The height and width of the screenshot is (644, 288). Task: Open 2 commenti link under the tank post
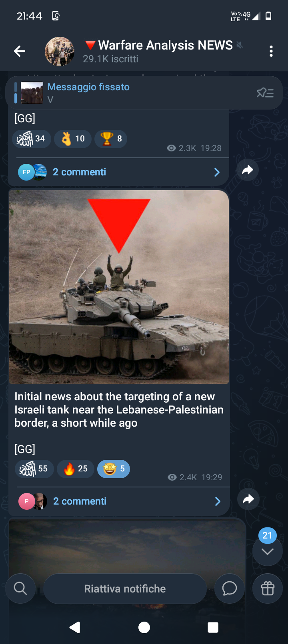[x=80, y=501]
